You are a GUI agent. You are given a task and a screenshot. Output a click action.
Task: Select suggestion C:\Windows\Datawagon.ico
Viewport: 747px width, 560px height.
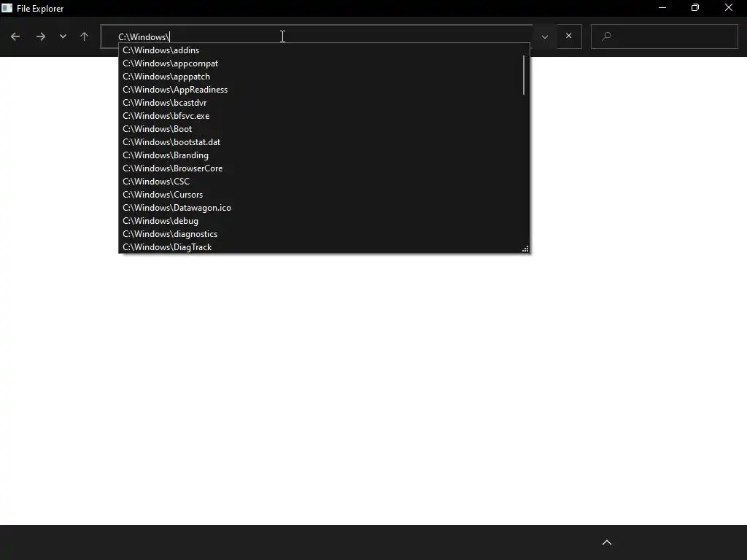click(324, 208)
